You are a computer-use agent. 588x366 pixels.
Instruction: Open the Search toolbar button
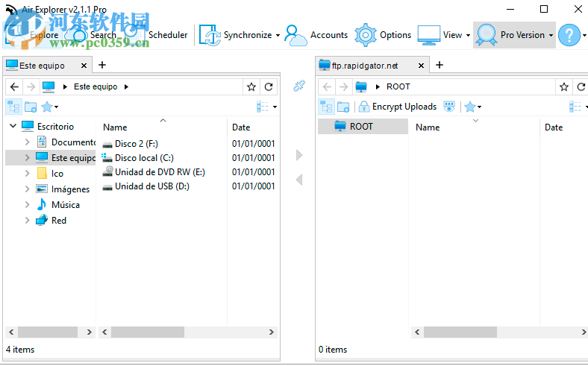[91, 35]
